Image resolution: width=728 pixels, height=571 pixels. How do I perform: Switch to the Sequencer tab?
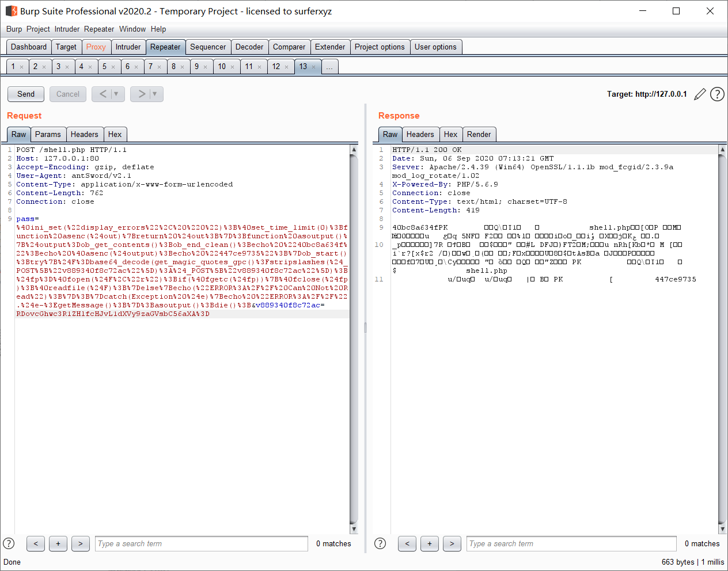208,47
